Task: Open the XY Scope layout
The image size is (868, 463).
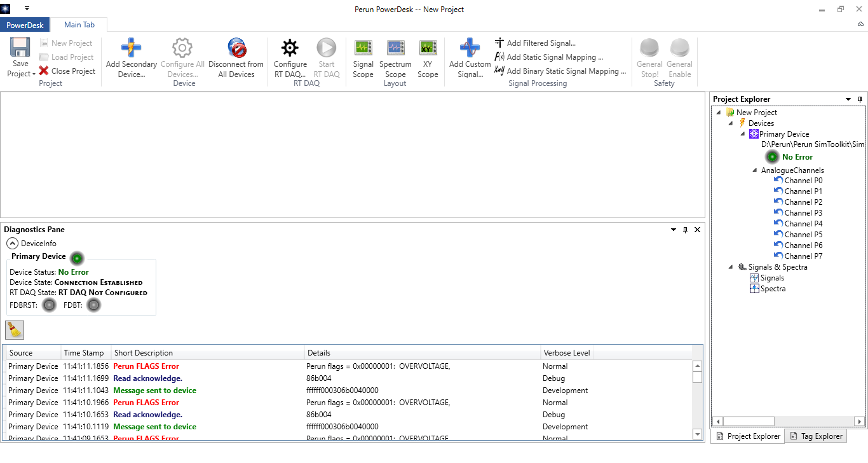Action: 428,48
